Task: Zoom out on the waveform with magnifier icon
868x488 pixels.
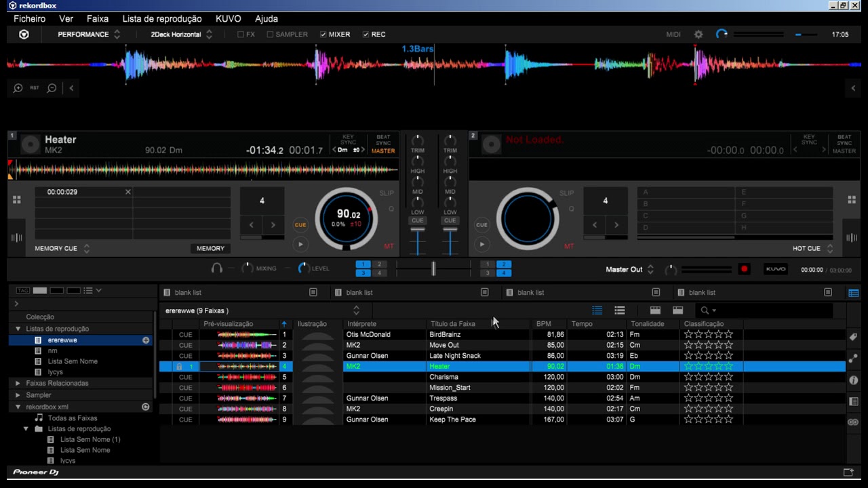Action: (x=52, y=88)
